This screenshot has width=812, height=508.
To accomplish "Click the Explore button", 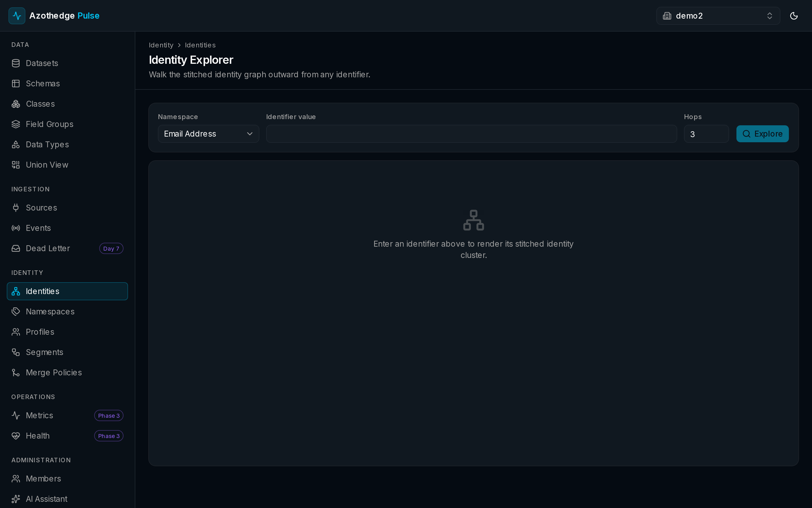I will click(x=762, y=134).
